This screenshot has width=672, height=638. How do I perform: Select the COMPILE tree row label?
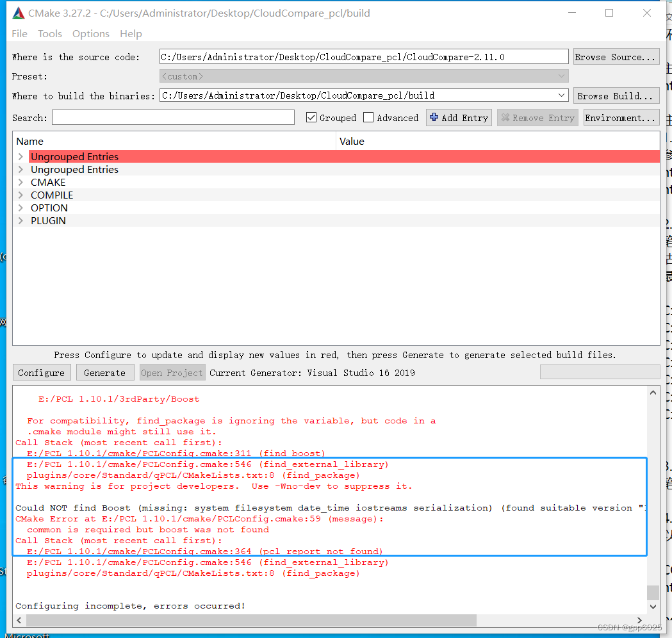tap(52, 195)
